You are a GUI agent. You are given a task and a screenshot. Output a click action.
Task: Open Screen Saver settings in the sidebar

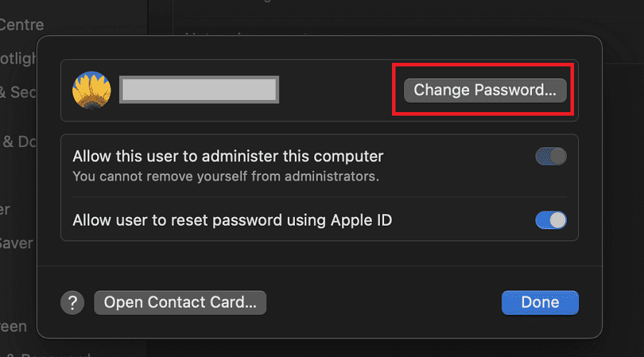click(x=16, y=243)
